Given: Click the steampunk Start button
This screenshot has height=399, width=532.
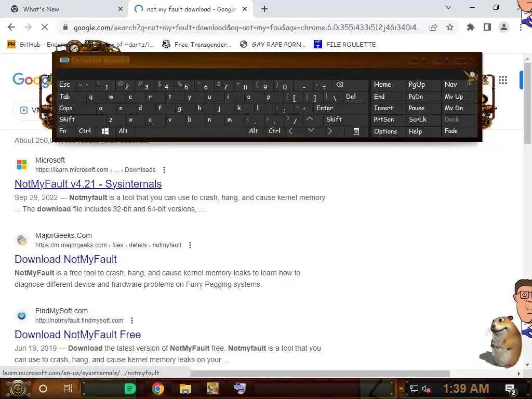Looking at the screenshot, I should [17, 389].
